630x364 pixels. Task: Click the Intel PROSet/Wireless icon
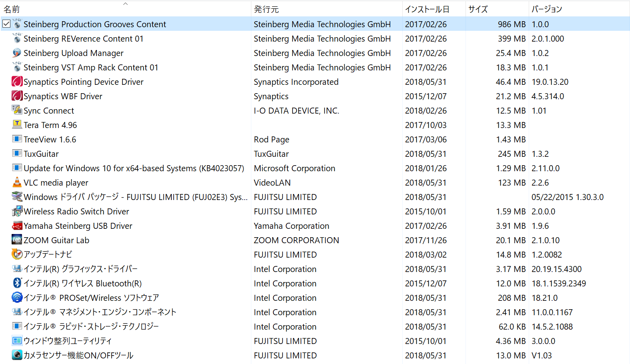tap(17, 298)
